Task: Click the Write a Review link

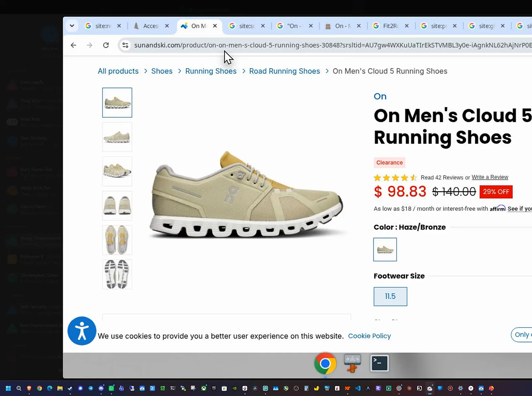Action: click(490, 177)
